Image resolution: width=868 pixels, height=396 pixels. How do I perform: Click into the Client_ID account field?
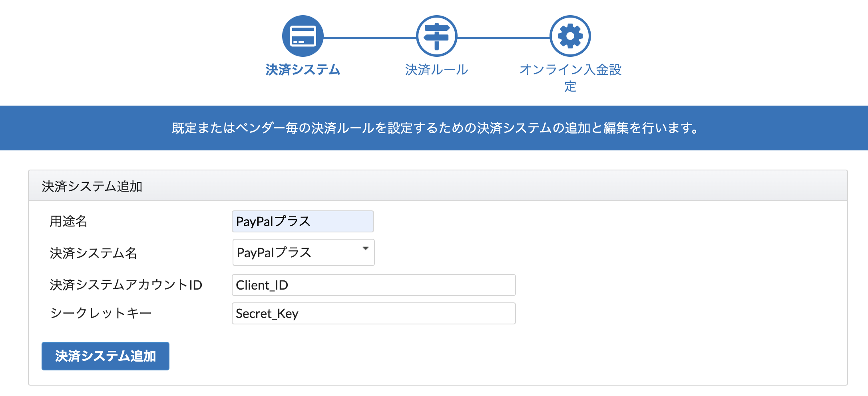pos(373,285)
